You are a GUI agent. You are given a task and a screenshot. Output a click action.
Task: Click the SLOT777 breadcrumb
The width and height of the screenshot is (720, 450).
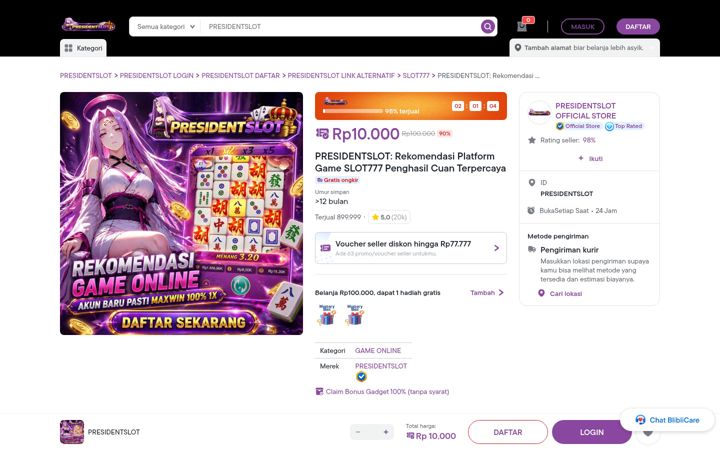click(416, 75)
